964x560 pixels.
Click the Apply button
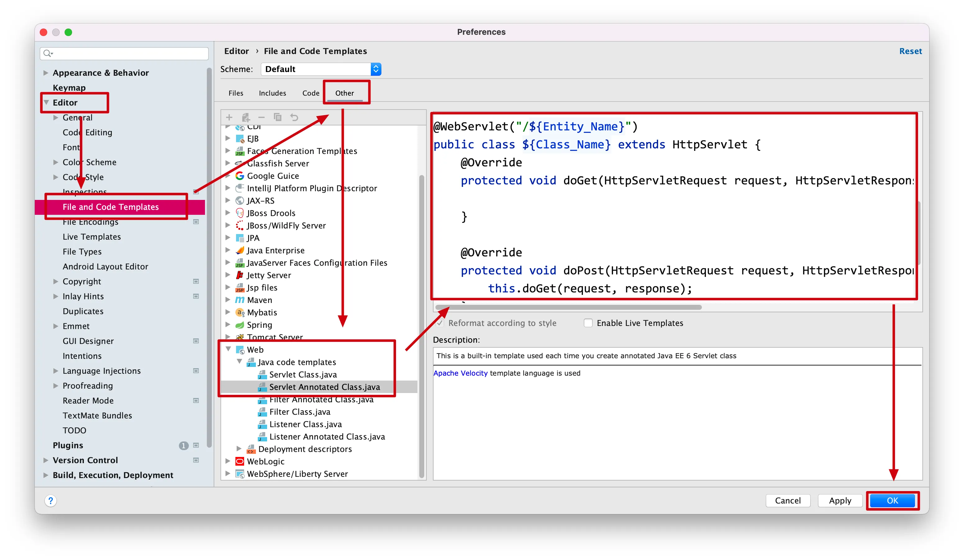point(840,501)
